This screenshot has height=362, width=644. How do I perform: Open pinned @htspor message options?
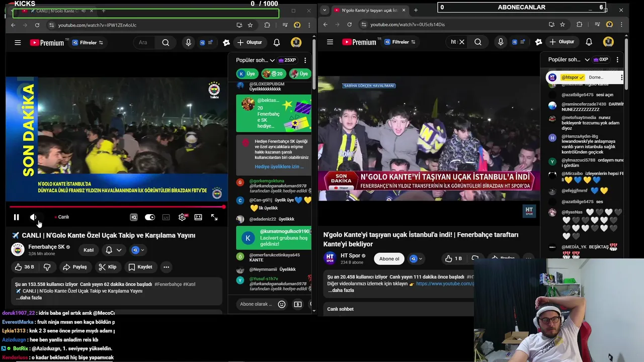621,77
